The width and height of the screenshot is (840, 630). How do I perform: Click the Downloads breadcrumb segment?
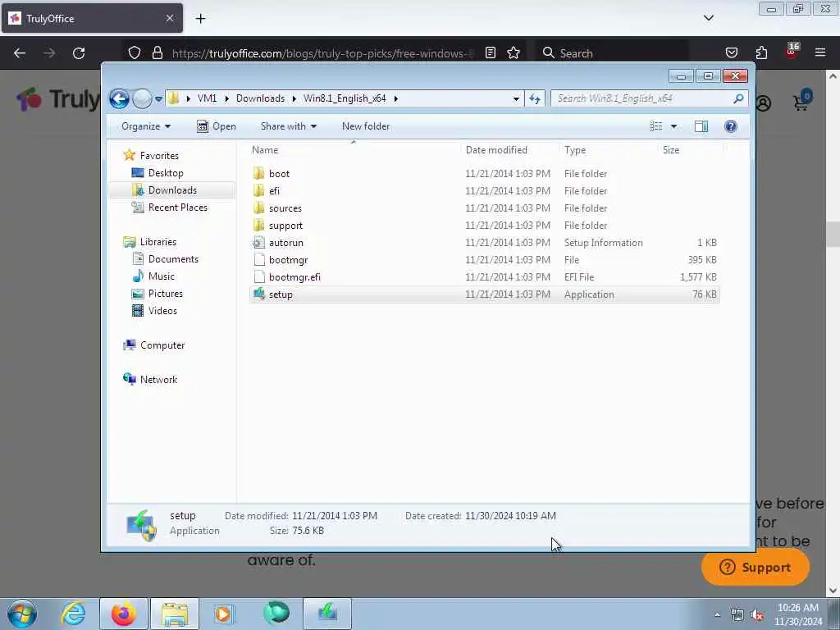click(260, 98)
